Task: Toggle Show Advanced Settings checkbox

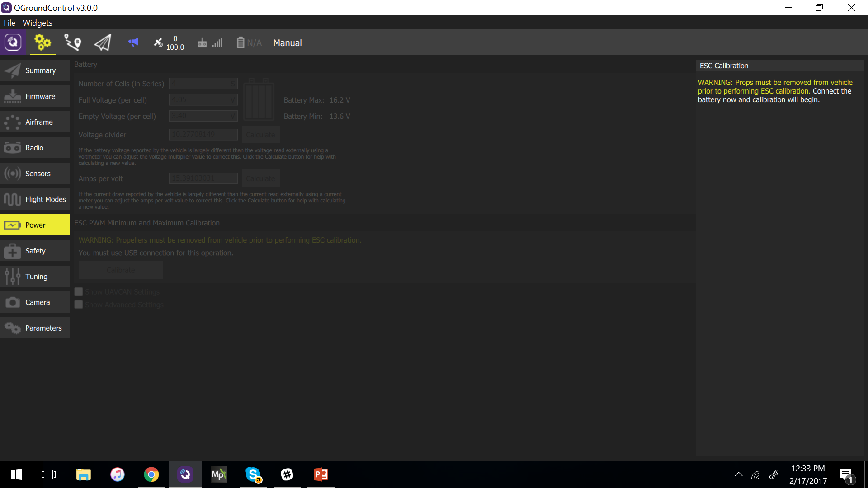Action: [x=79, y=305]
